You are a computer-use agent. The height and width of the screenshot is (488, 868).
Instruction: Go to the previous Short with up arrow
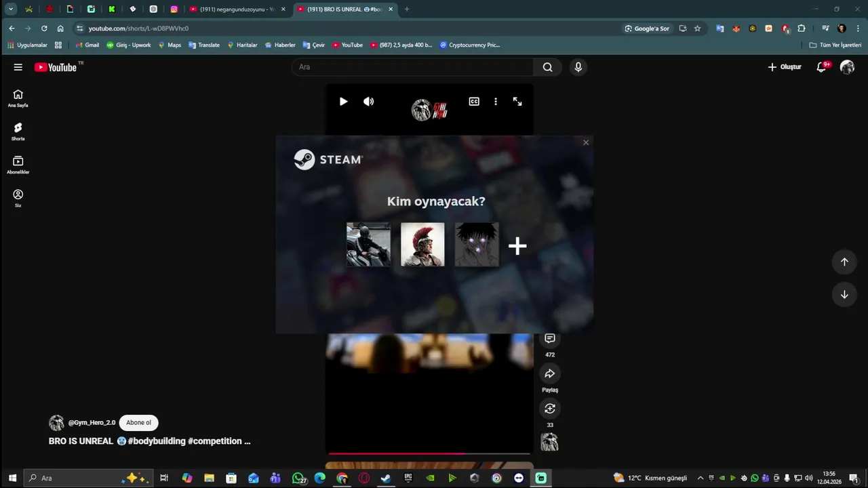[844, 262]
